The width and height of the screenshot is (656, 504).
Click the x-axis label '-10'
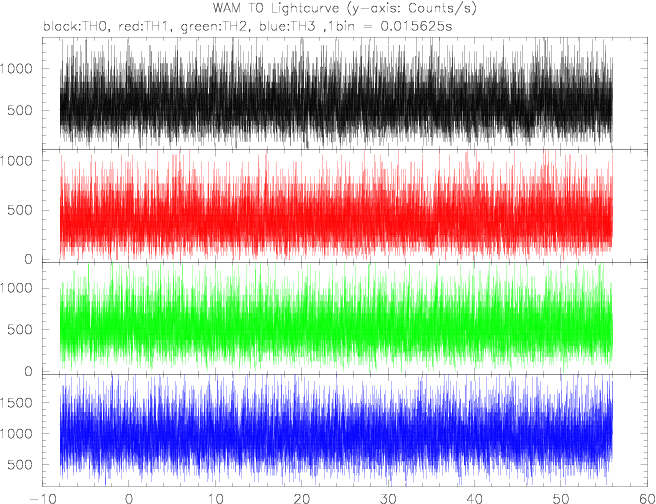coord(43,498)
